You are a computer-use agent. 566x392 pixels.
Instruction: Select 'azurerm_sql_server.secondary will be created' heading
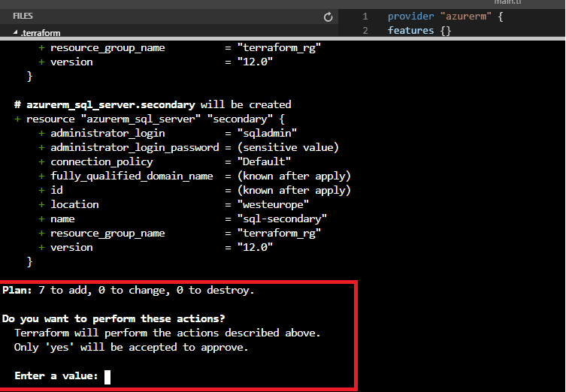tap(153, 104)
